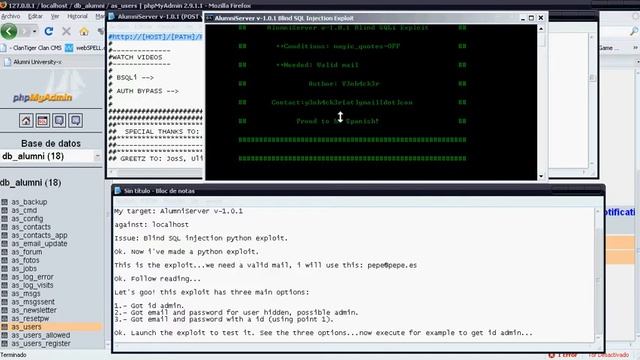Click the error indicator in Firefox status bar
The width and height of the screenshot is (640, 360).
click(563, 355)
